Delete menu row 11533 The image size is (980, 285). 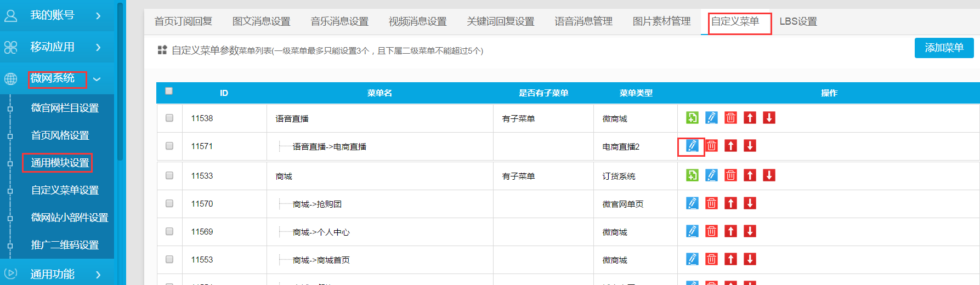pyautogui.click(x=730, y=175)
